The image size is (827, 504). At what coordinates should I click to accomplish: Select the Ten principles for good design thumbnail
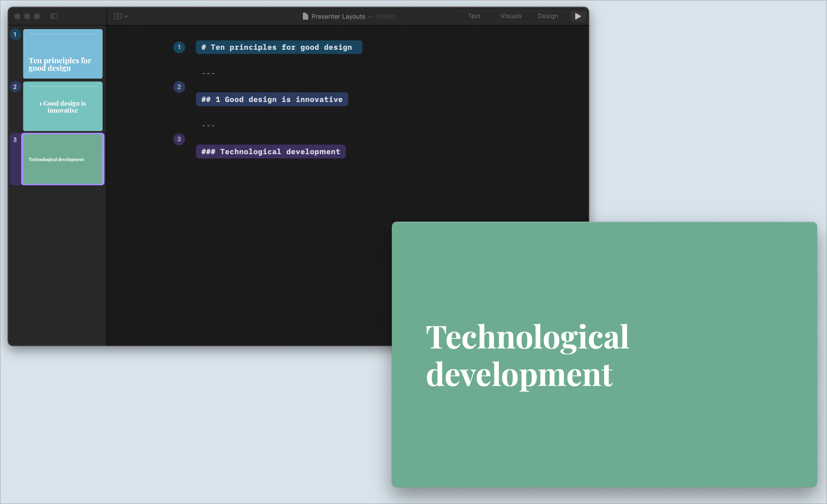coord(63,54)
